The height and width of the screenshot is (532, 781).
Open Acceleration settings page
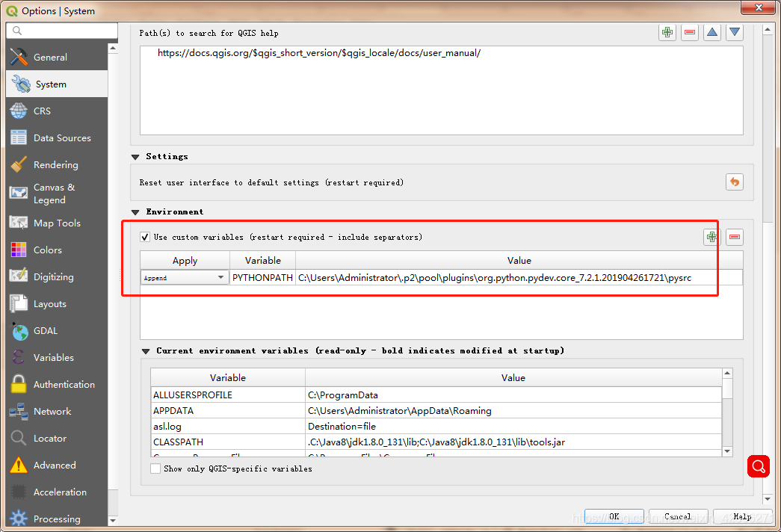point(57,492)
